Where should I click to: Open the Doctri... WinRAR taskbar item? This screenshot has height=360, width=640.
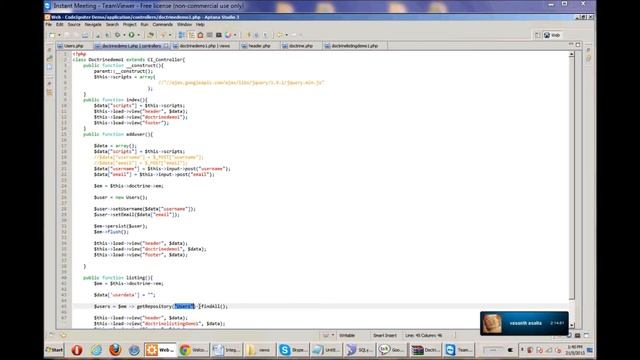[x=426, y=350]
